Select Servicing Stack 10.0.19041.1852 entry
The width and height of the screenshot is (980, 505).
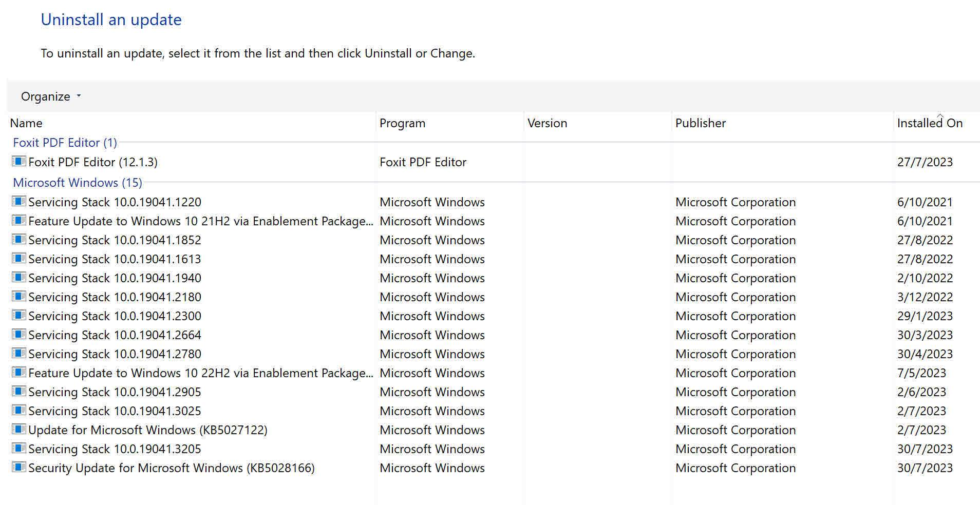coord(115,240)
